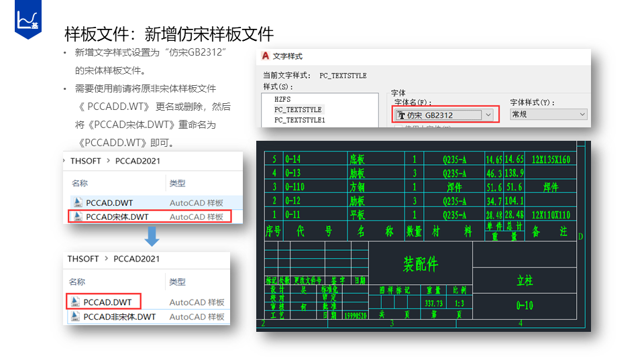
Task: Click the file icon next to PCCAD宋体.DWT
Action: (x=78, y=217)
